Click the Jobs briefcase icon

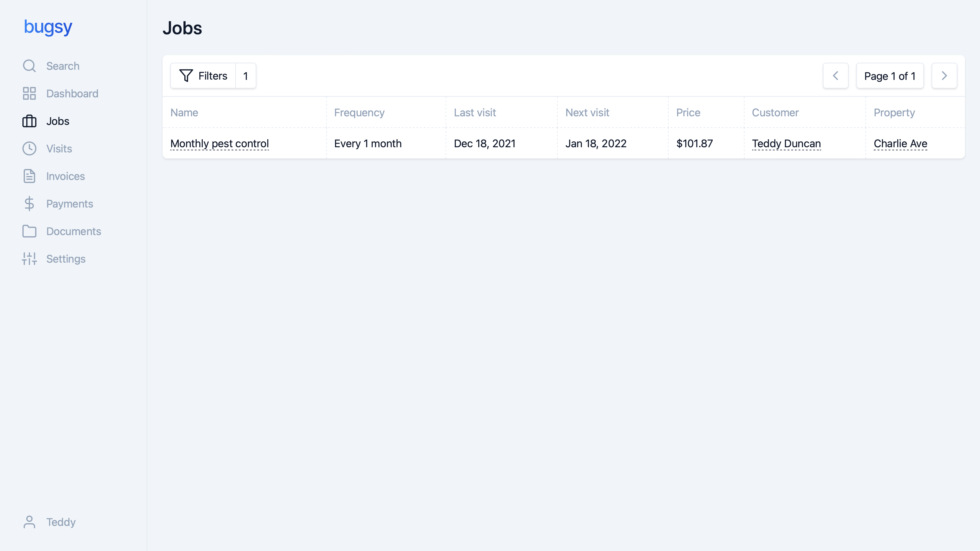[29, 121]
